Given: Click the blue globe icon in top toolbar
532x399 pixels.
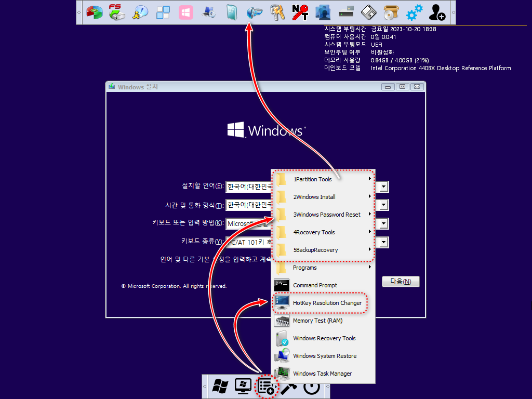Looking at the screenshot, I should coord(255,12).
